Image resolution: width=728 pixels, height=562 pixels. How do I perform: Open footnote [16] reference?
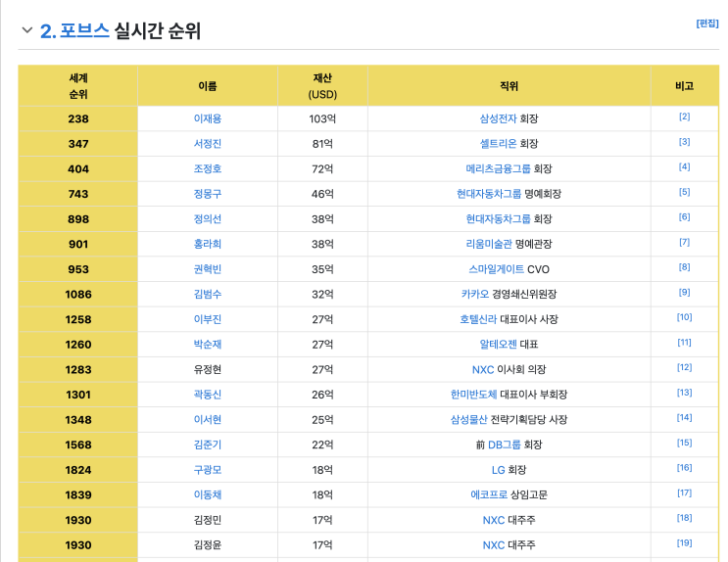pos(684,467)
